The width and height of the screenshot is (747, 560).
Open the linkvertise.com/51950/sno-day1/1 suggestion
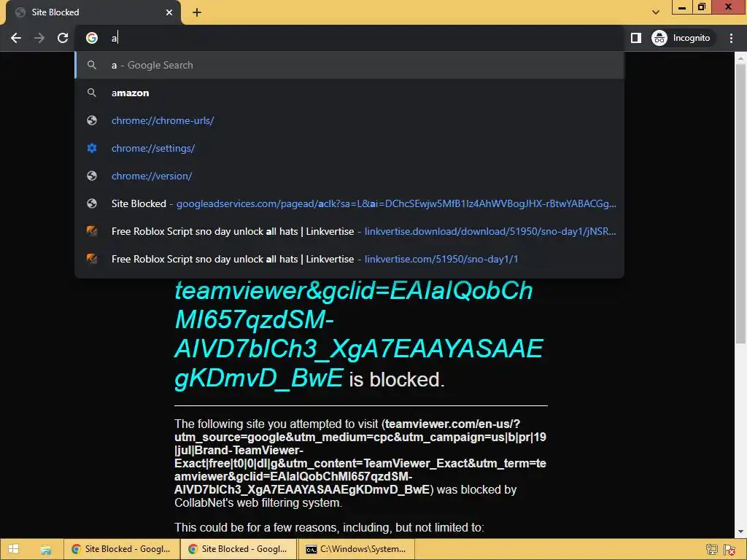(x=349, y=259)
